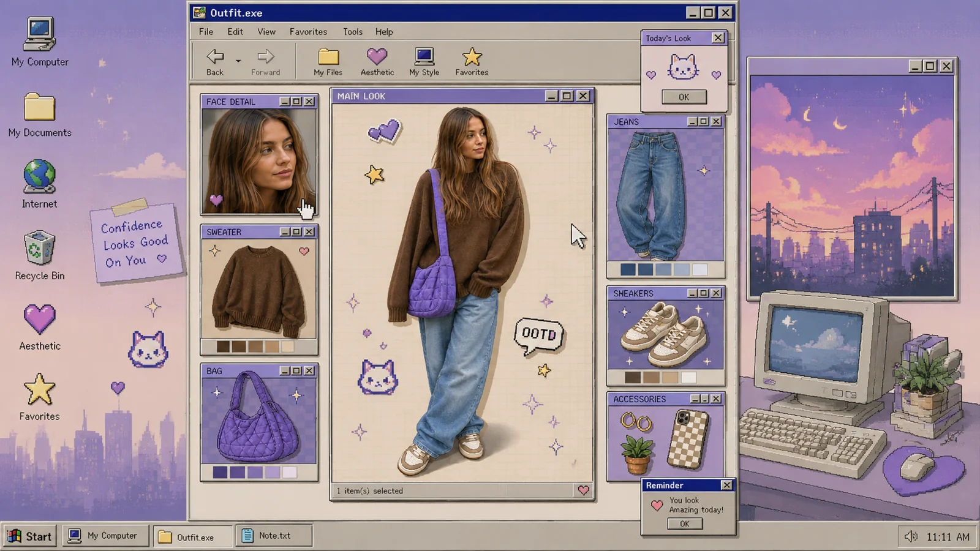Open the View menu
The width and height of the screenshot is (980, 551).
point(266,32)
